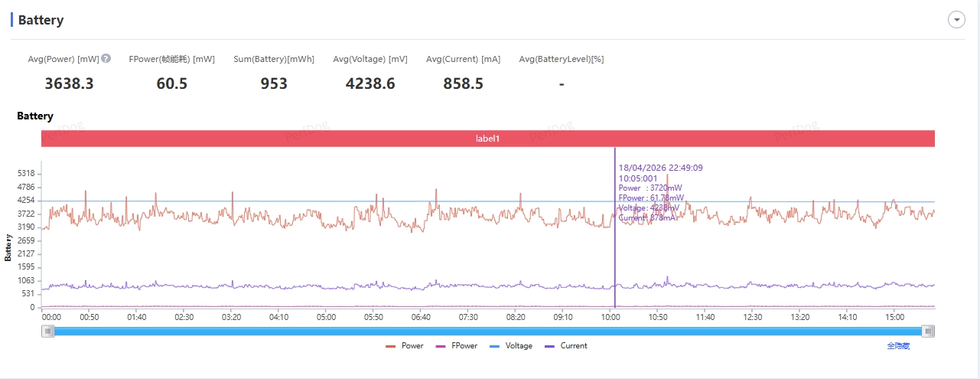Click the chart at the 05:00 time tick

coord(326,230)
